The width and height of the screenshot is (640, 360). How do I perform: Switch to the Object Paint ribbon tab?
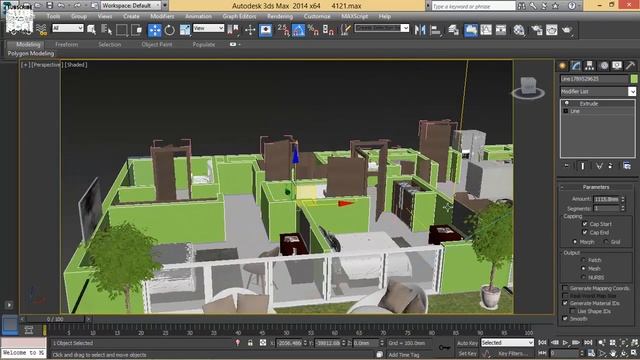pyautogui.click(x=157, y=44)
